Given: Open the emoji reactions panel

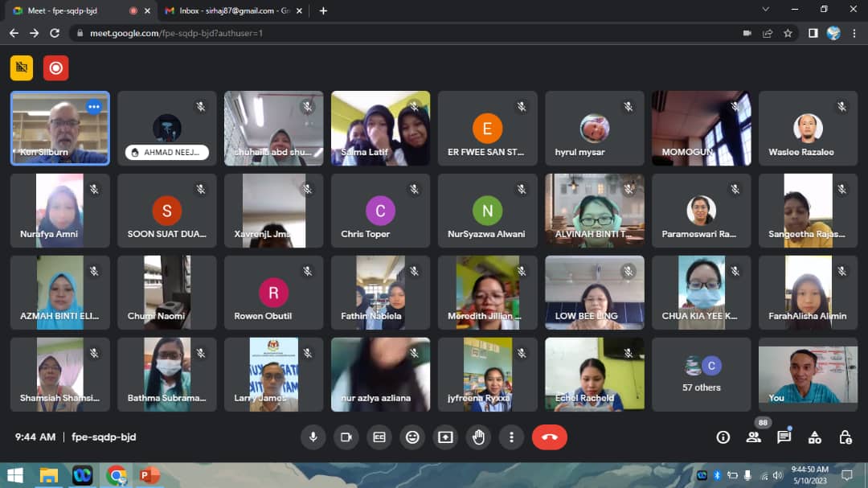Looking at the screenshot, I should point(412,437).
